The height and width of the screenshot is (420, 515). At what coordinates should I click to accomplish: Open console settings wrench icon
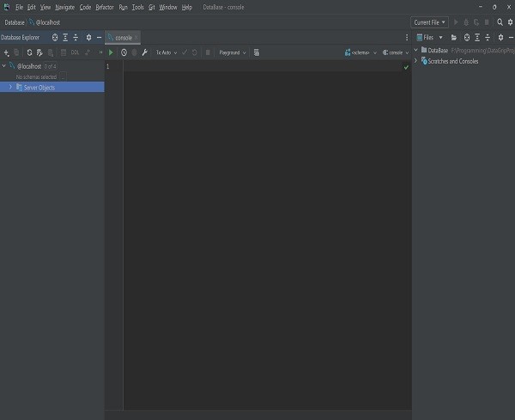(x=145, y=52)
